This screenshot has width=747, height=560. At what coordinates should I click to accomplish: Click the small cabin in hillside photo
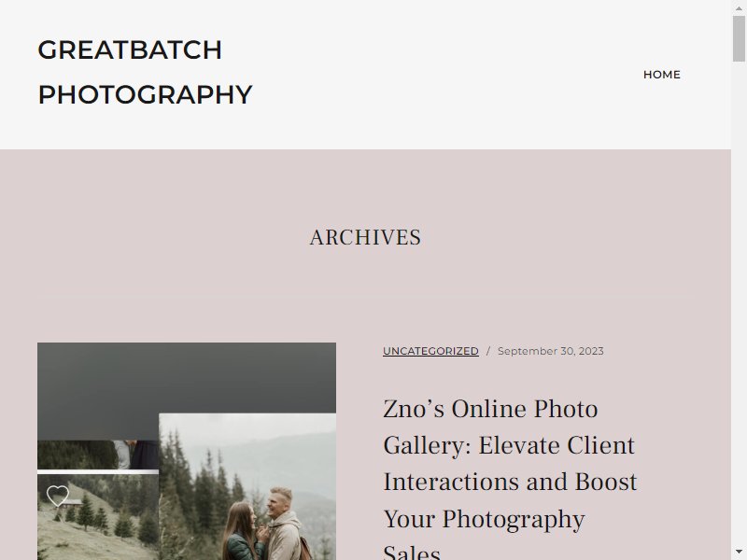[x=71, y=502]
